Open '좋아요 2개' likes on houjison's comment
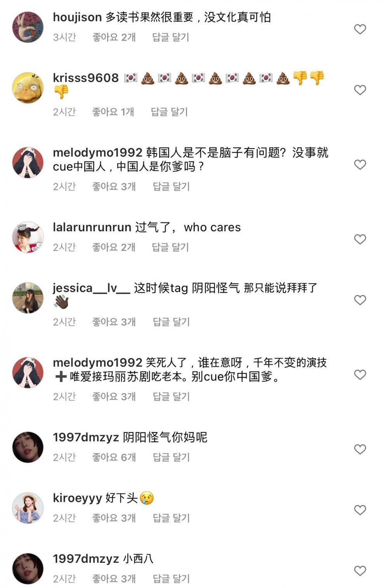 (114, 37)
